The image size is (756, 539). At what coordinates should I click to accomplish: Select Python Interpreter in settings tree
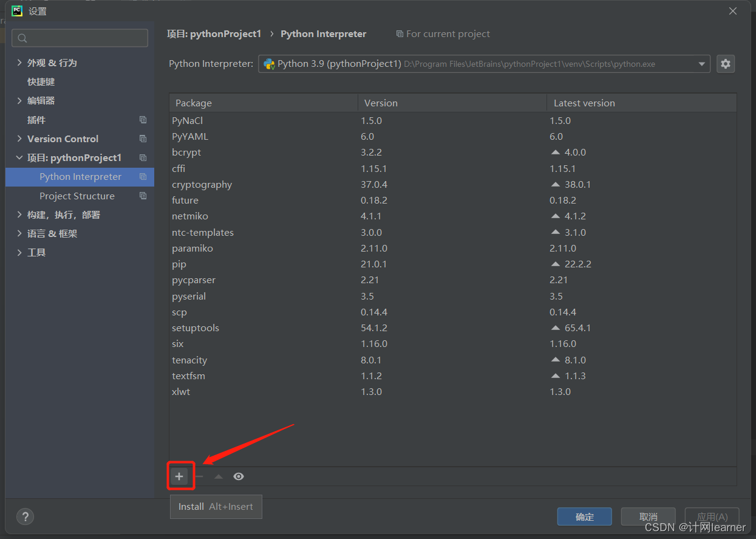click(x=80, y=177)
